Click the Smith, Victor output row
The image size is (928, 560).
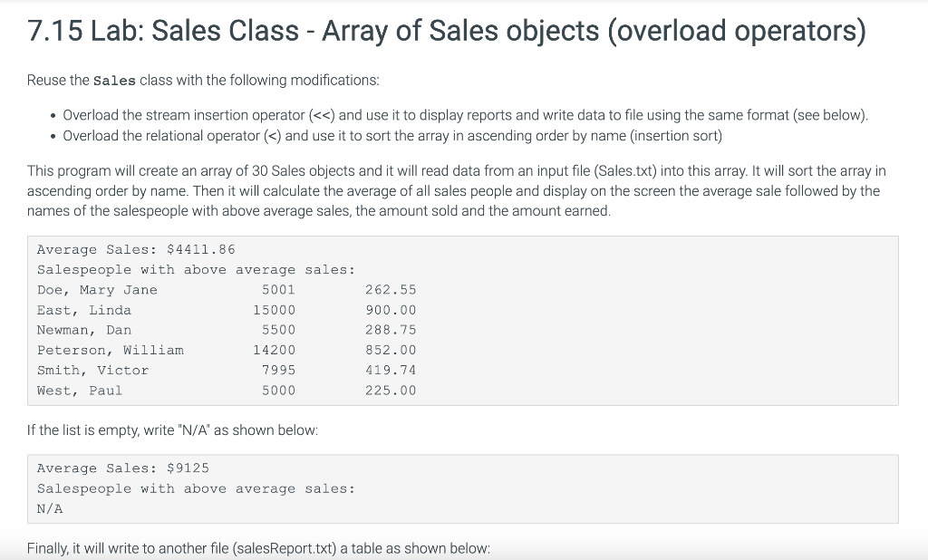coord(227,370)
